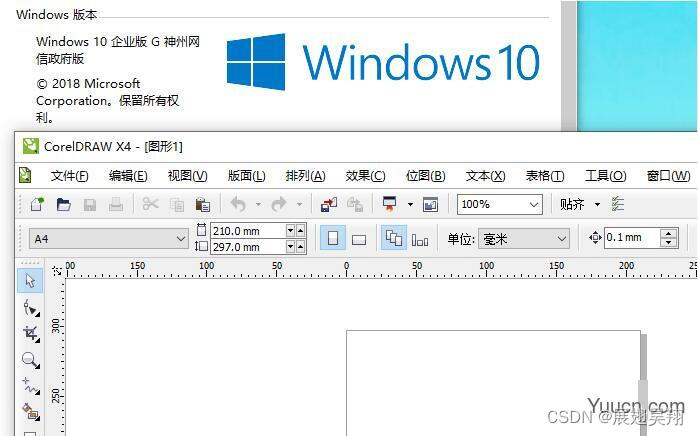698x436 pixels.
Task: Open the 视图(V) menu
Action: click(x=187, y=176)
